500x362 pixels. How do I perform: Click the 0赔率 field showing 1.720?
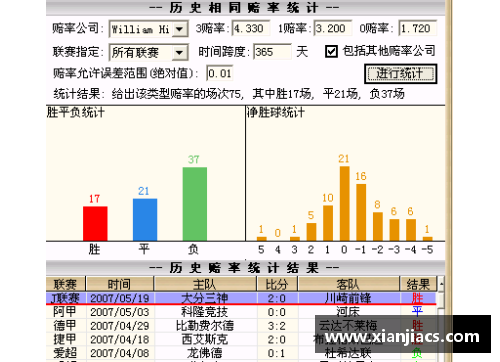point(418,28)
